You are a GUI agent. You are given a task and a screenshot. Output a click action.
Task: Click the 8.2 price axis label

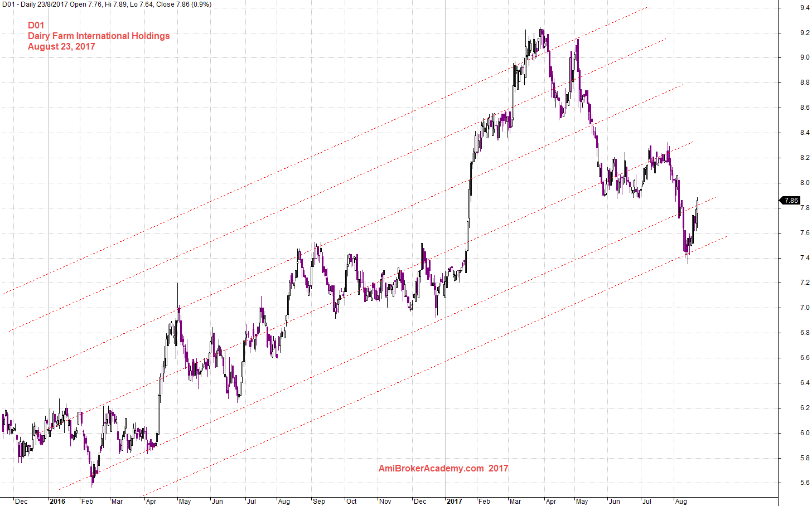click(x=805, y=158)
